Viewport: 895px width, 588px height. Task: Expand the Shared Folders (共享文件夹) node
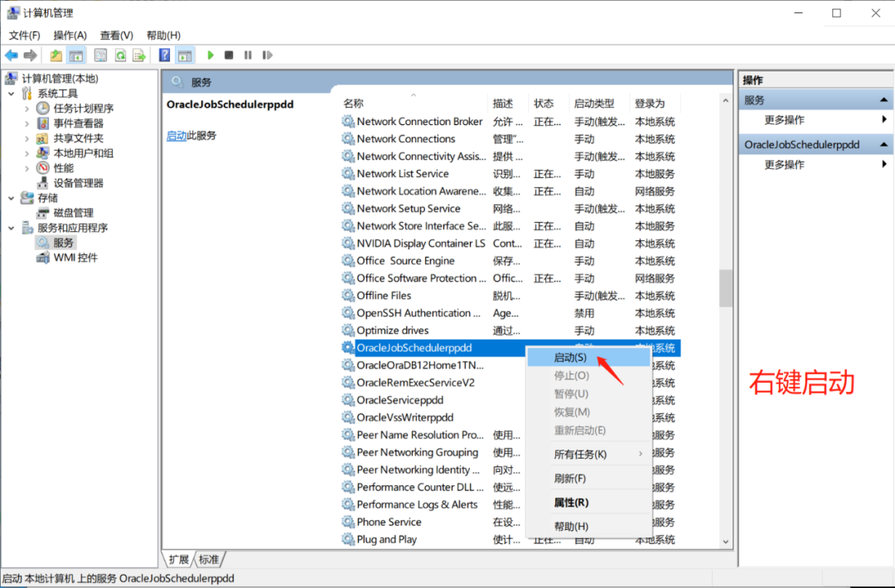pos(27,138)
